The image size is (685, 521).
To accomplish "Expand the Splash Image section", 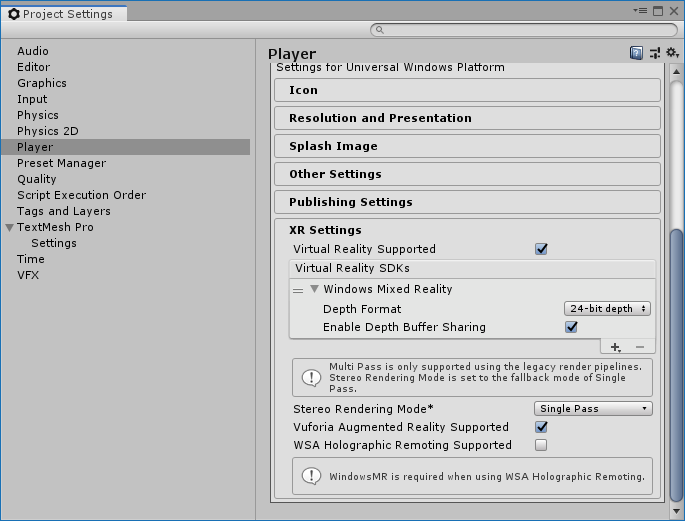I will (x=467, y=146).
